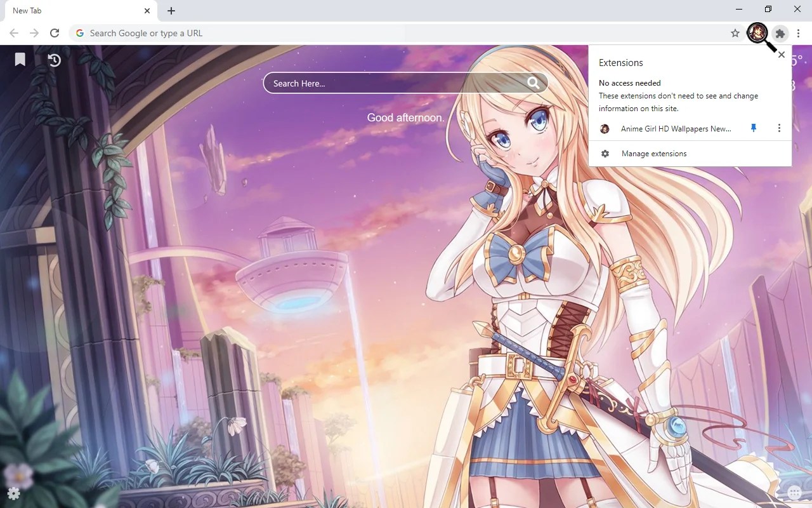Click the Anime Girl extension toolbar icon
The width and height of the screenshot is (812, 508).
click(x=757, y=33)
